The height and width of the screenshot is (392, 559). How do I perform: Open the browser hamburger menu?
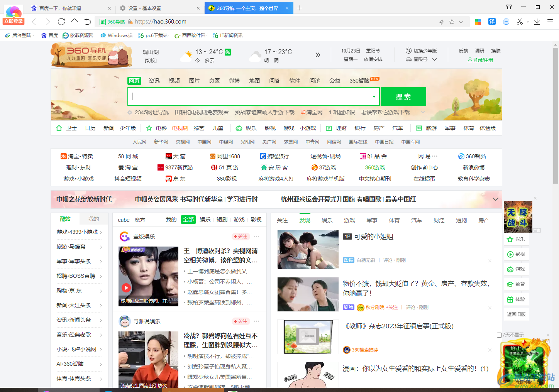(x=550, y=22)
